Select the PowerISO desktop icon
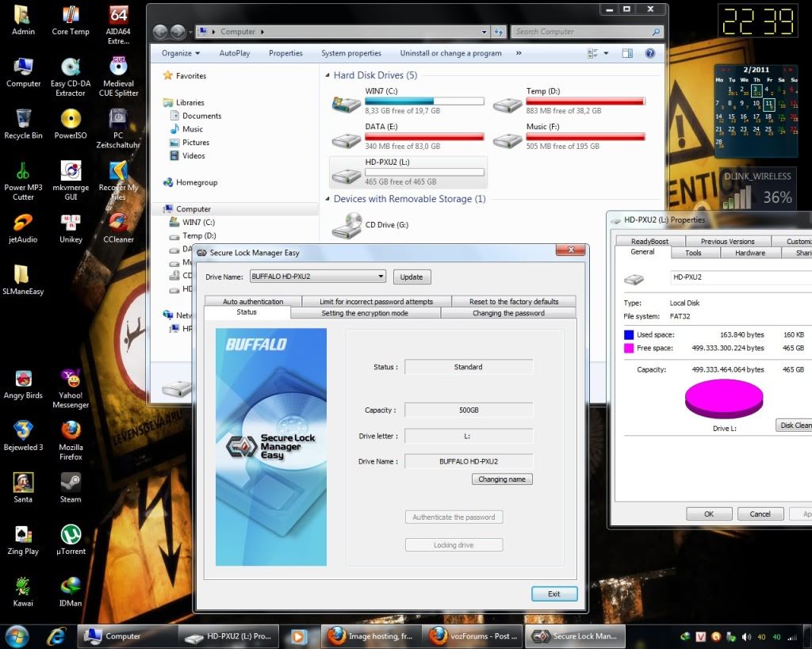812x649 pixels. pos(71,124)
